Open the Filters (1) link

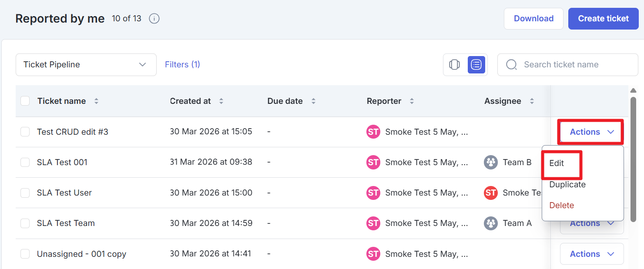182,64
